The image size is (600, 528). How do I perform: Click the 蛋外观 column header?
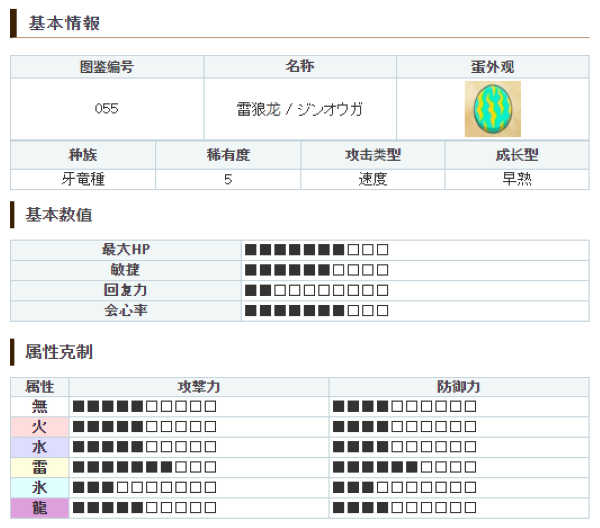click(492, 67)
